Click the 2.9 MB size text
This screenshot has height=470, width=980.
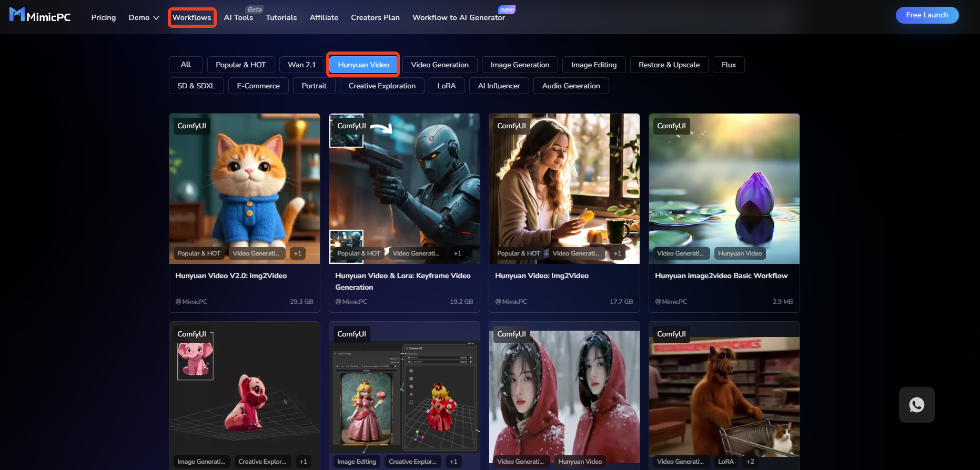[x=783, y=302]
